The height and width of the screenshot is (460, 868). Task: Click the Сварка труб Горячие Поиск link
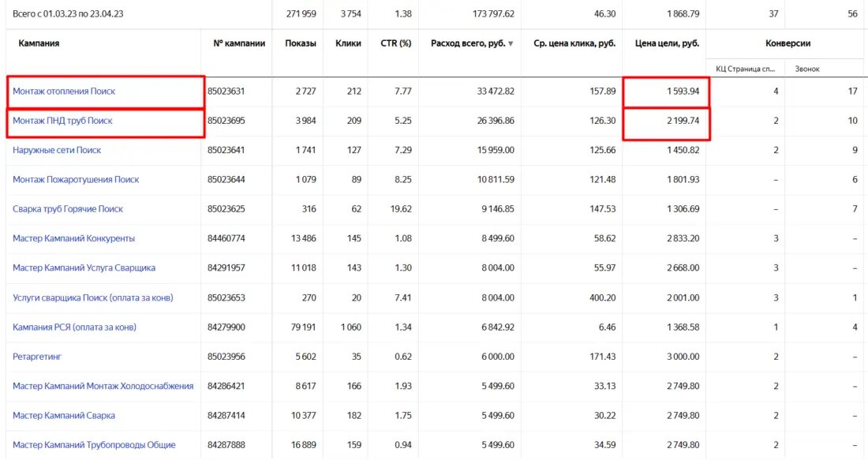68,208
